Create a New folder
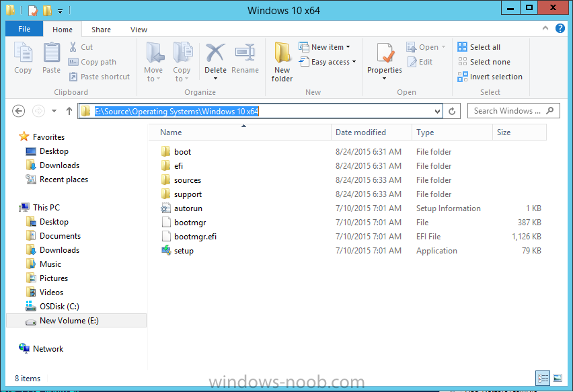573x392 pixels. [x=282, y=61]
